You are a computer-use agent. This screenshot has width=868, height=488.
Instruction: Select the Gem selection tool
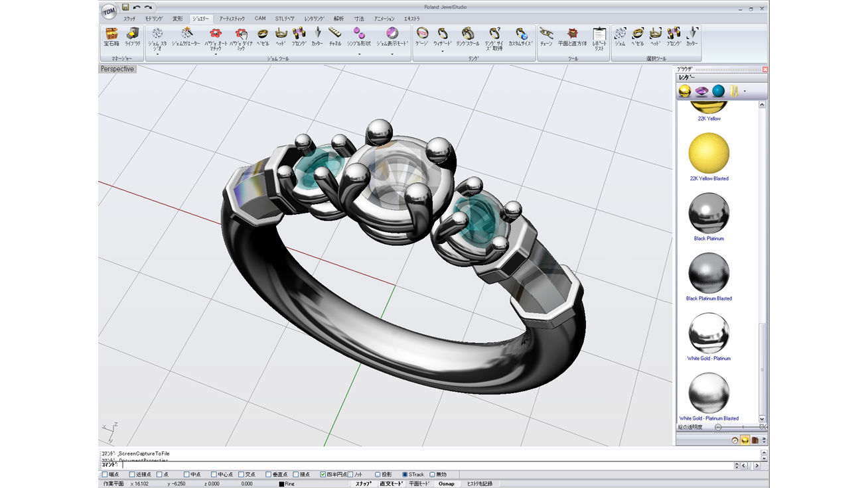[x=619, y=38]
